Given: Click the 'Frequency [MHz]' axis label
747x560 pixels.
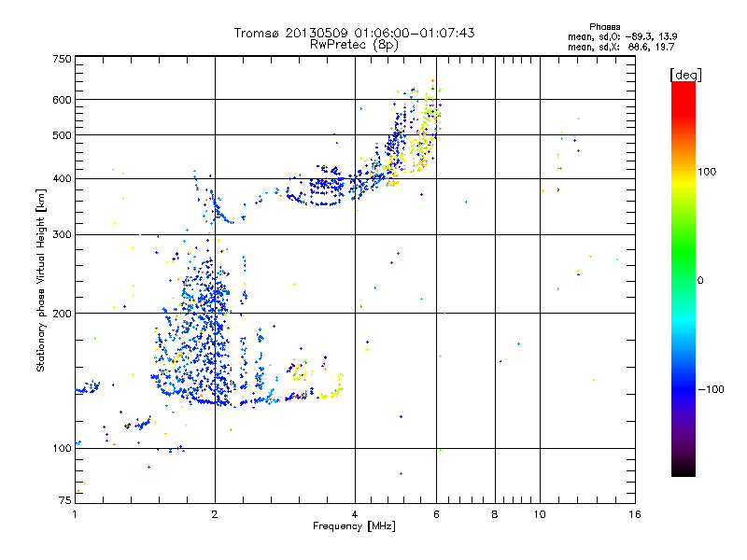Looking at the screenshot, I should 354,526.
